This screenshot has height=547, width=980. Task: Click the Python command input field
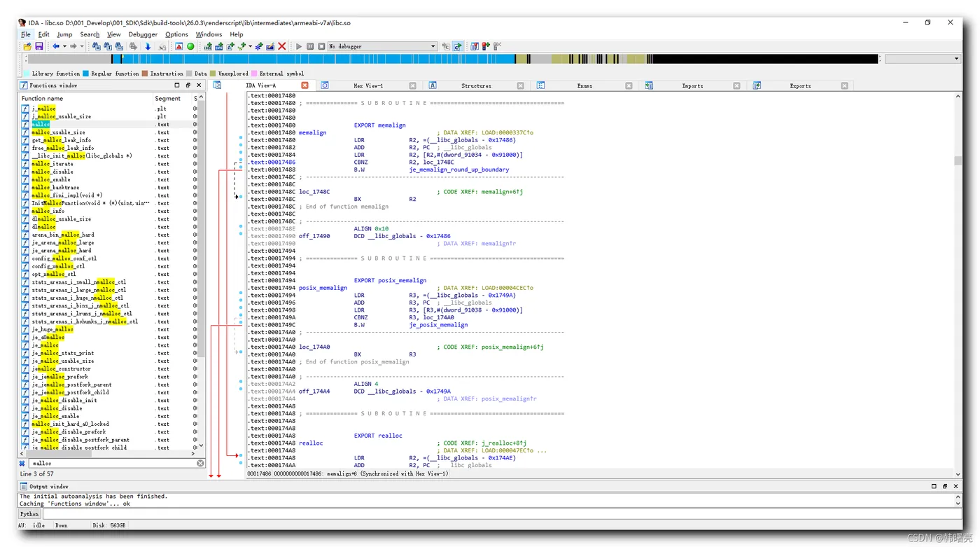pos(502,514)
